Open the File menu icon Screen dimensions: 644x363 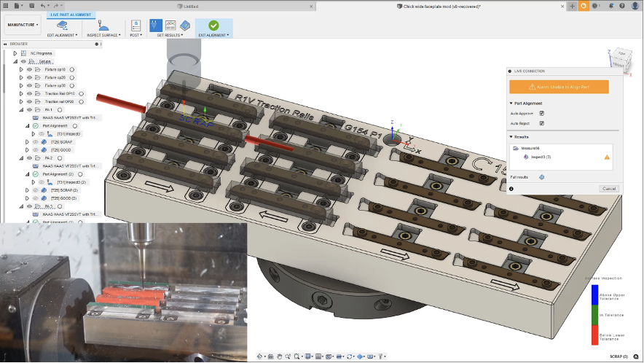(x=17, y=6)
